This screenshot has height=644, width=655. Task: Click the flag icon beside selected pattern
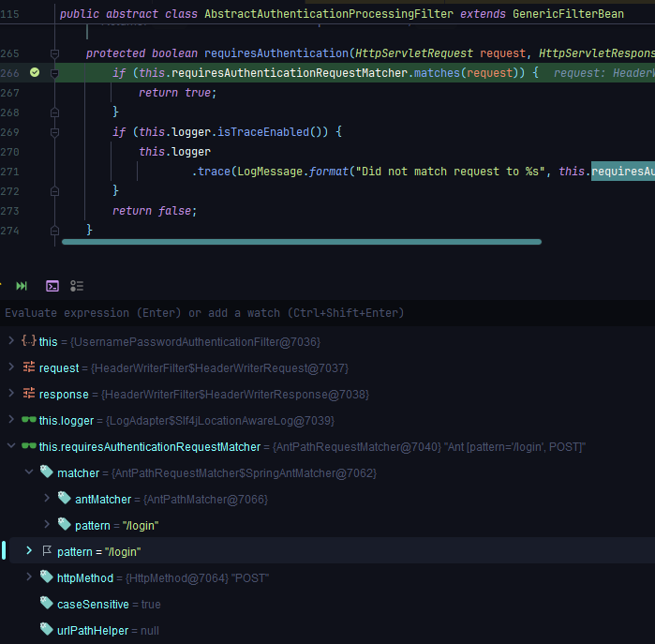tap(46, 551)
